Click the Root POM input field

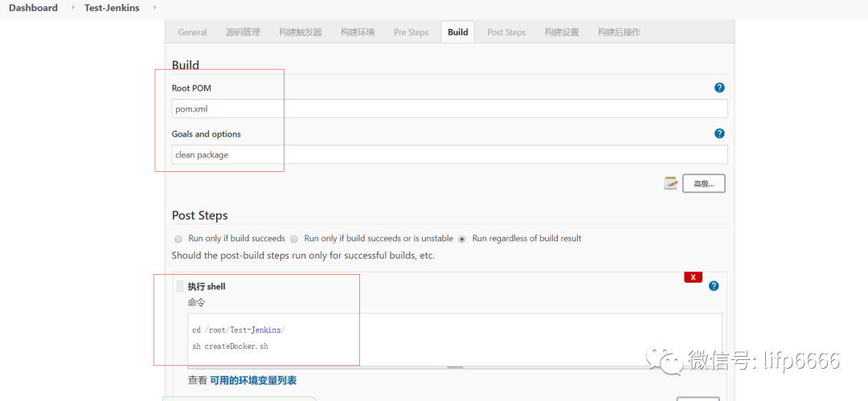coord(449,108)
